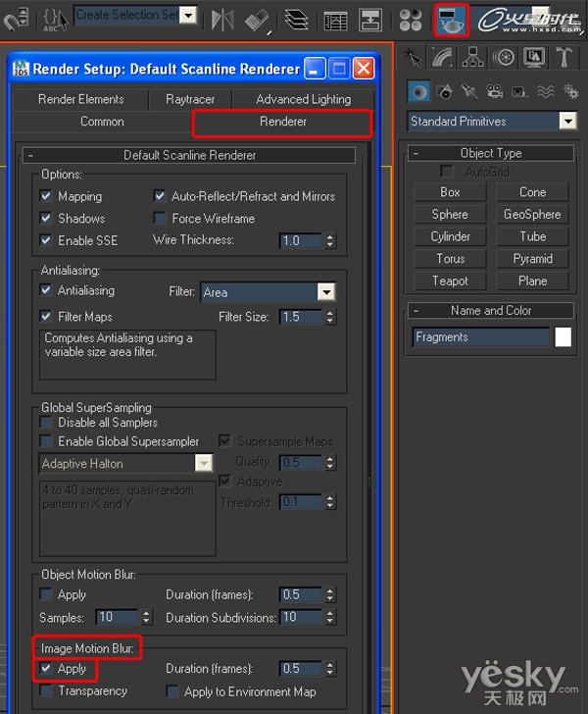Screen dimensions: 588x714
Task: Click the Sphere object button
Action: click(450, 214)
